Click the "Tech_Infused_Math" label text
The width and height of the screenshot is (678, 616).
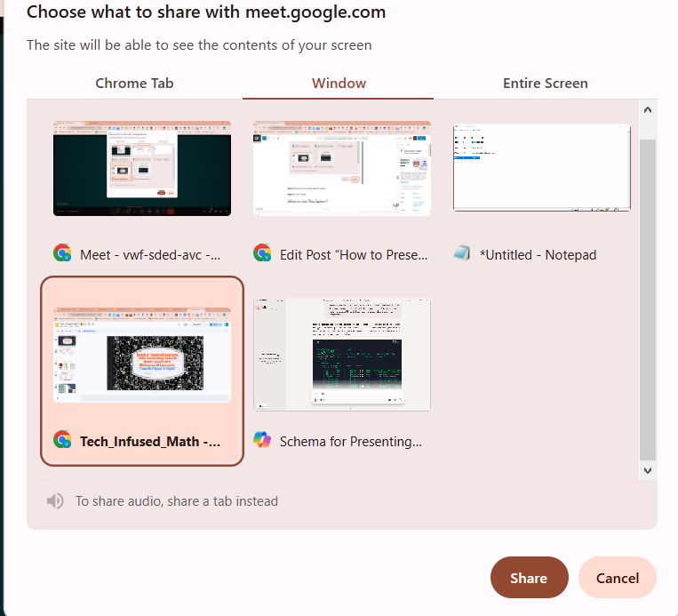click(x=150, y=442)
